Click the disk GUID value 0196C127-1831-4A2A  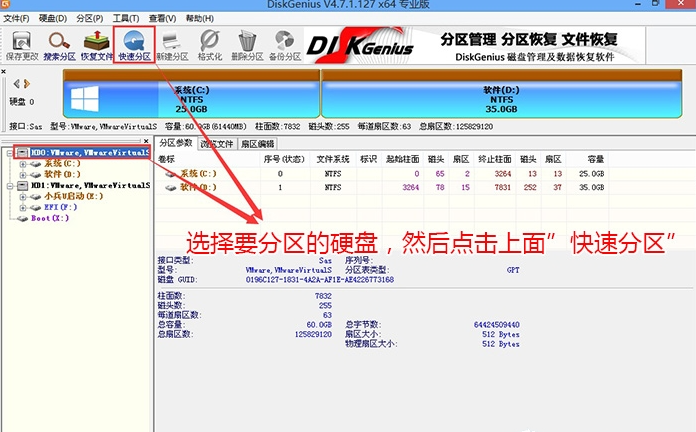click(320, 280)
